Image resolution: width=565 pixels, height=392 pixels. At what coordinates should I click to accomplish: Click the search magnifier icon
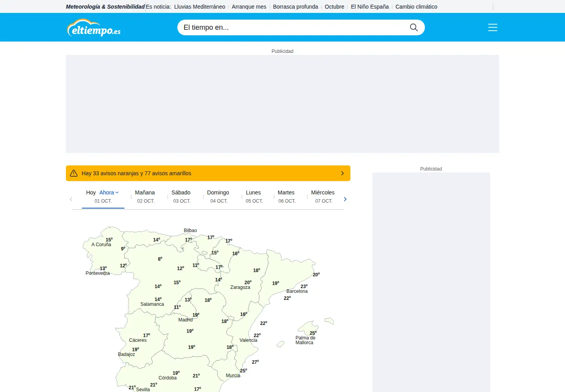[414, 27]
